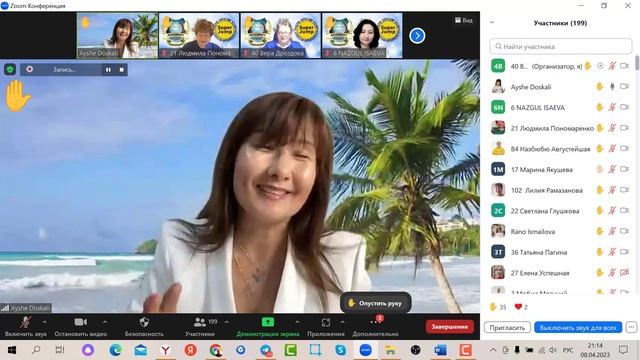This screenshot has width=640, height=360.
Task: Expand video options arrow next to camera
Action: pyautogui.click(x=105, y=322)
